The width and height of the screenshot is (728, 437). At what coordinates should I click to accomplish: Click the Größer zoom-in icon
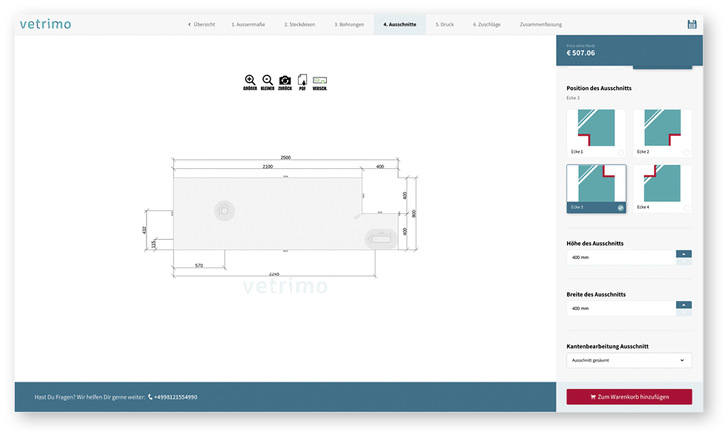250,81
